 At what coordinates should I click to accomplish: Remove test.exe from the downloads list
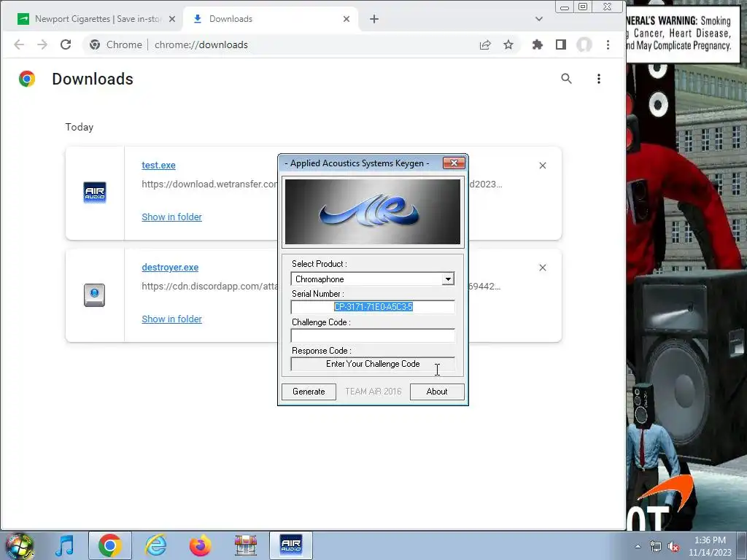point(543,166)
